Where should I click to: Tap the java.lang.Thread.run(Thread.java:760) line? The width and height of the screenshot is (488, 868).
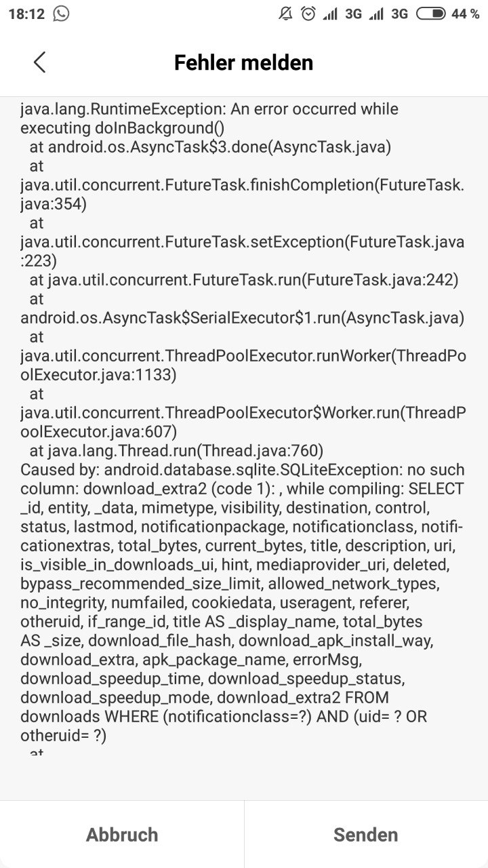(x=176, y=451)
